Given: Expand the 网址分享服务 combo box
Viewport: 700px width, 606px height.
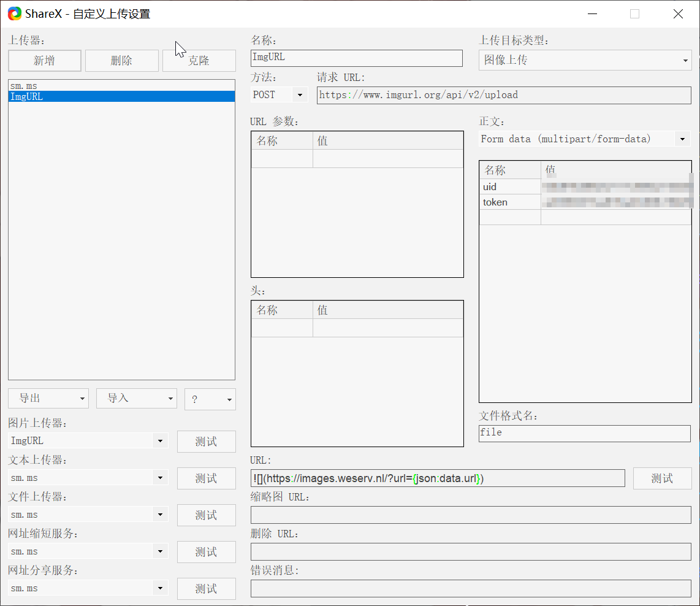Looking at the screenshot, I should 88,588.
